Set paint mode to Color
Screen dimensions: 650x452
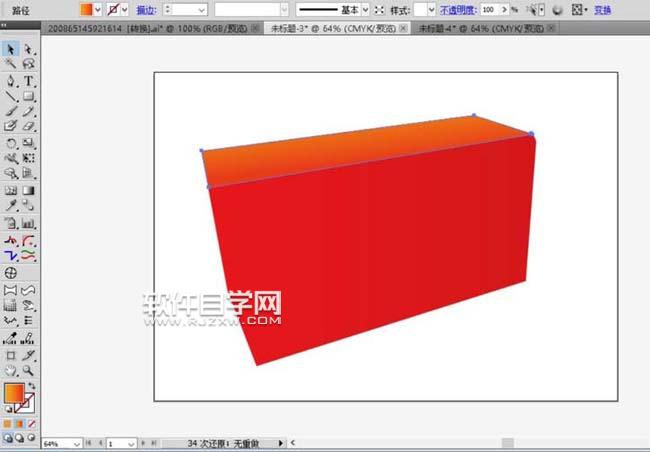(7, 424)
